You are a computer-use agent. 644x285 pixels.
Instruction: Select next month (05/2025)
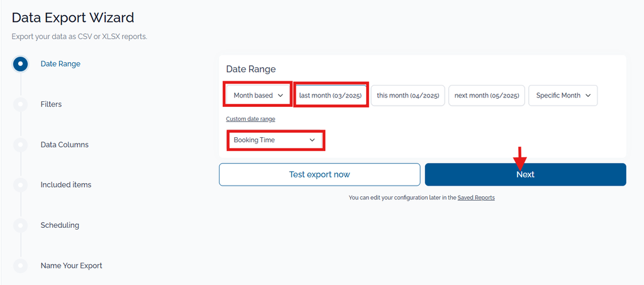click(487, 95)
